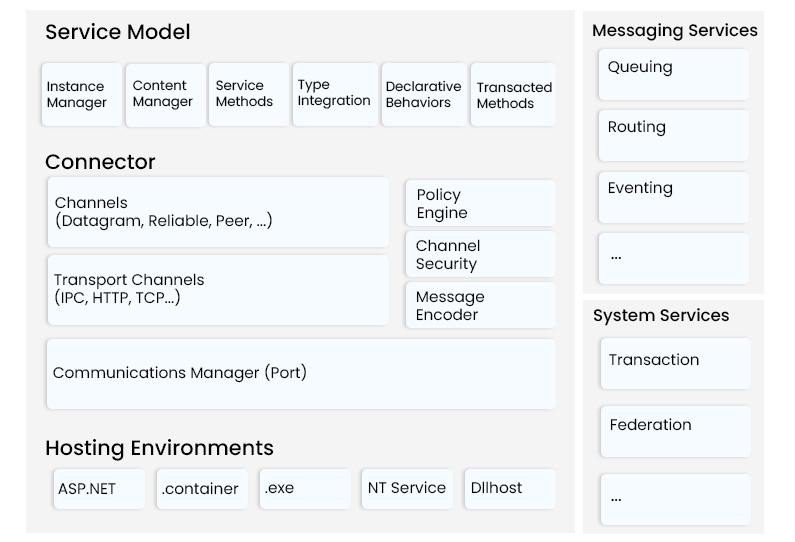Click the Service Methods box
The image size is (795, 542).
[x=248, y=95]
